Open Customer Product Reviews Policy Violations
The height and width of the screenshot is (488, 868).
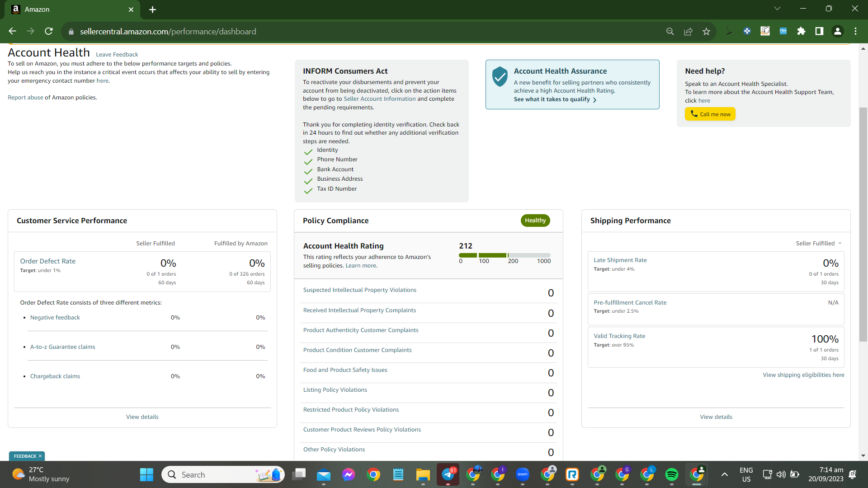point(362,430)
